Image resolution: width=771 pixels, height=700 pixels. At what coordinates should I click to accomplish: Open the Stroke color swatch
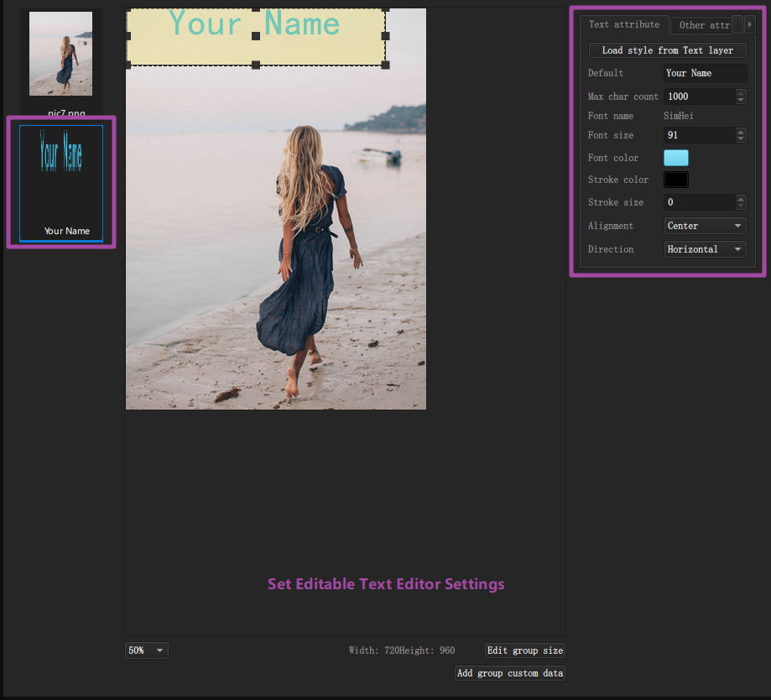676,180
